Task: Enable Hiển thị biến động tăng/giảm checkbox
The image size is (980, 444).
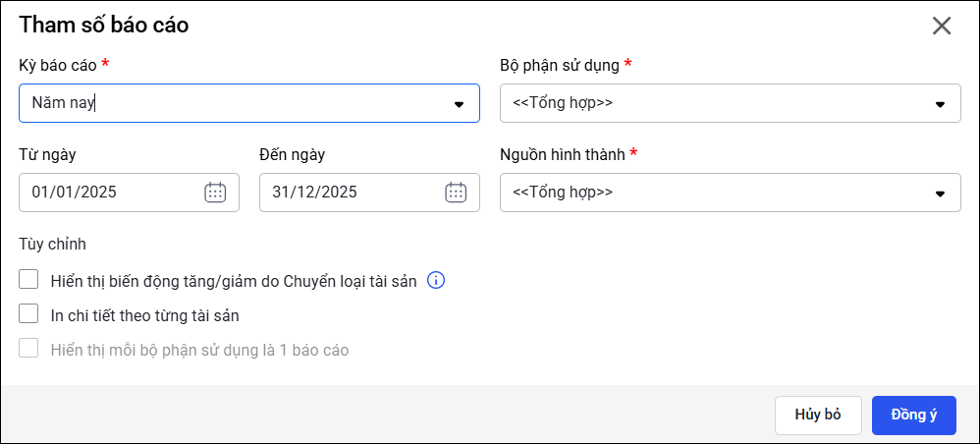Action: pos(28,280)
